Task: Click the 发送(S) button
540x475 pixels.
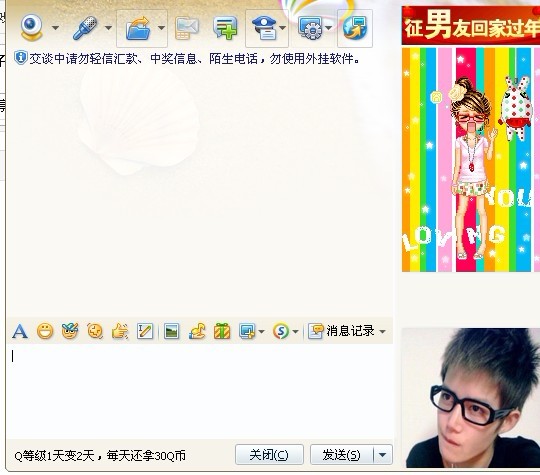Action: point(342,455)
